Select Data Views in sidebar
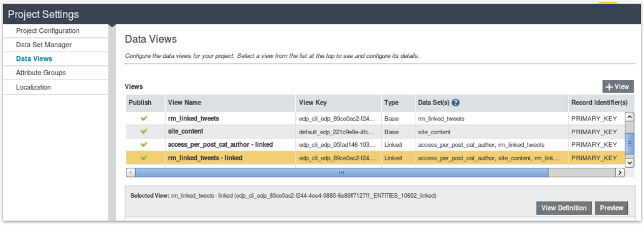Screen dimensions: 644x225 [34, 58]
